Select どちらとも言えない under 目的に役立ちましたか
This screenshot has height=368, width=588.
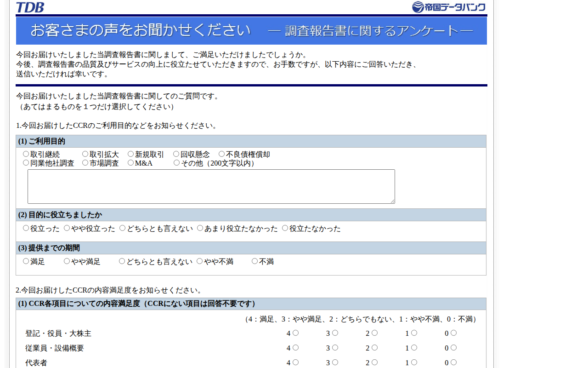pyautogui.click(x=122, y=228)
